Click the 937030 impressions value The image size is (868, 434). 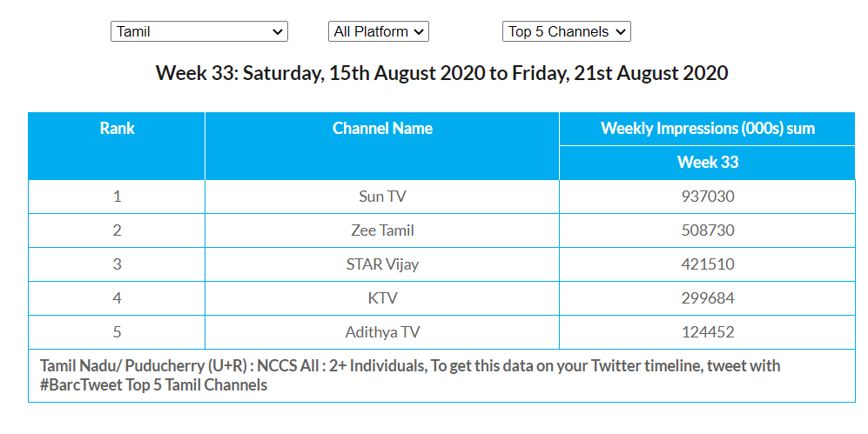click(x=707, y=197)
